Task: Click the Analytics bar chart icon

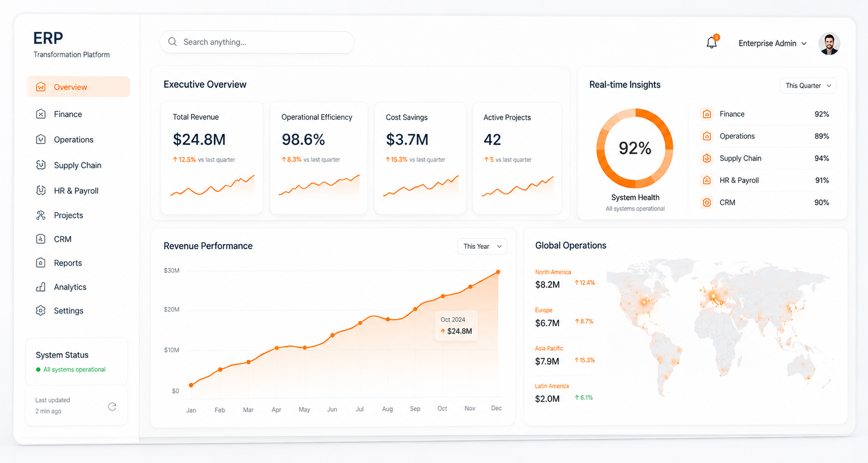Action: coord(41,287)
